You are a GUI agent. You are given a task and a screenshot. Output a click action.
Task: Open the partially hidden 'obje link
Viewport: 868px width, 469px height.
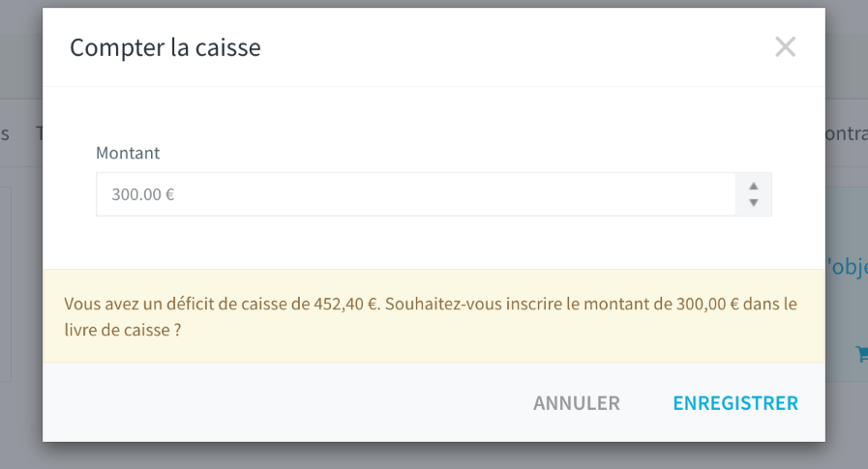[847, 267]
